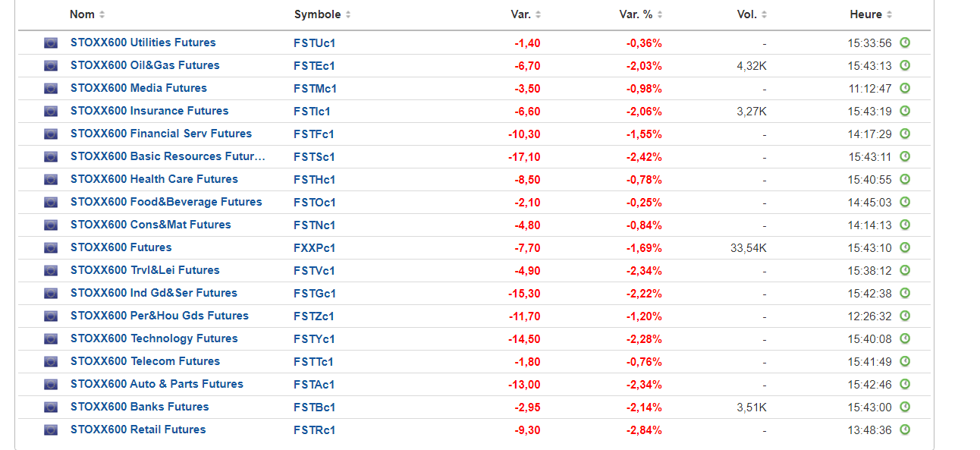Viewport: 980px width, 450px height.
Task: Click the clock icon in the Insurance Futures row
Action: tap(905, 112)
